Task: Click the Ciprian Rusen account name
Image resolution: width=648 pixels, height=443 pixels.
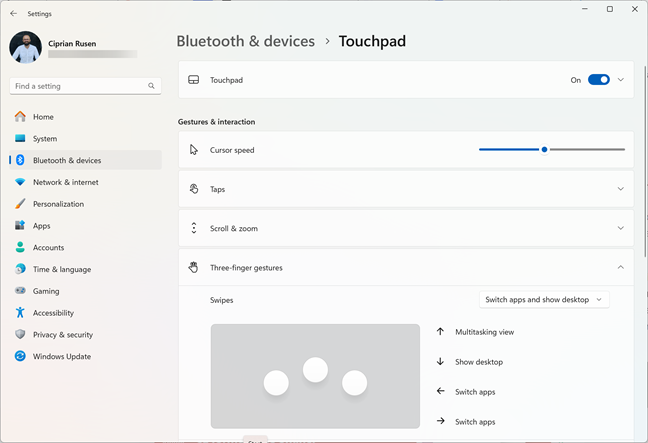Action: pyautogui.click(x=72, y=43)
